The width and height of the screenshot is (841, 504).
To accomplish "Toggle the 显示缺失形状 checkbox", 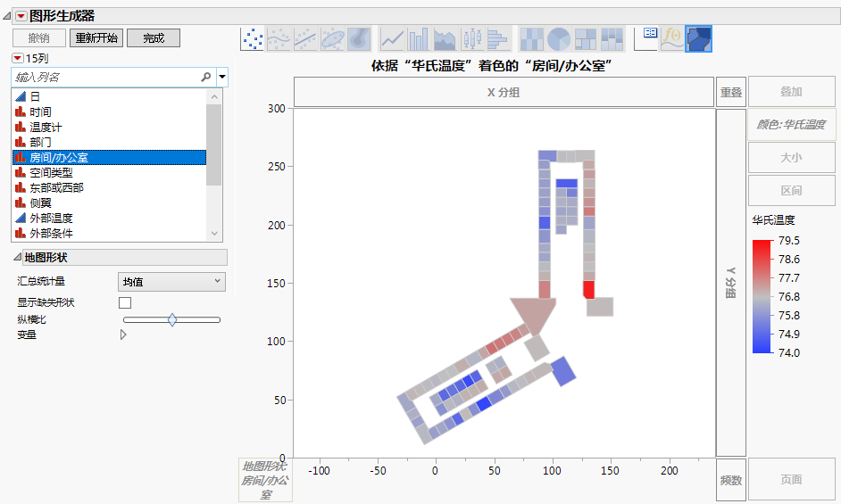I will tap(125, 303).
